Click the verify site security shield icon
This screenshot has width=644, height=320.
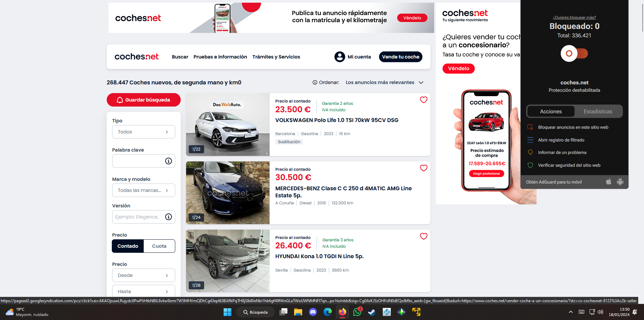point(531,165)
